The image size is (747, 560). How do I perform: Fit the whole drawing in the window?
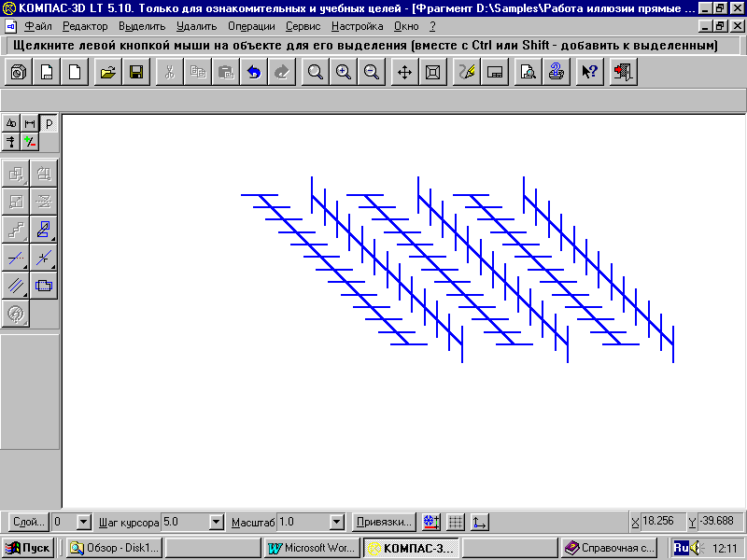[433, 72]
